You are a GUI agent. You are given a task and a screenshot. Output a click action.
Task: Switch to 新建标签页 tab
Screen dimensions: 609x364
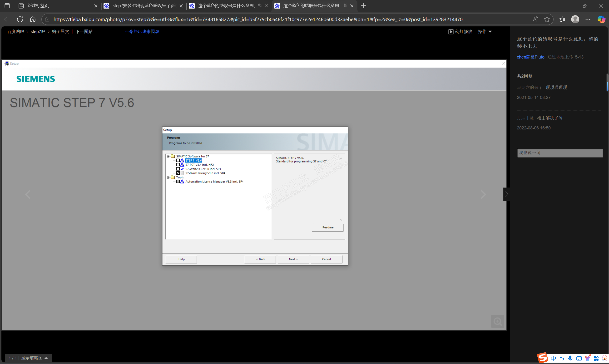[x=38, y=6]
